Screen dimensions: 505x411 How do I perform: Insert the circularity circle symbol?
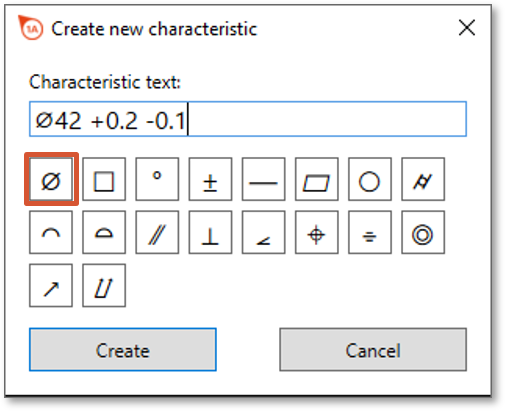point(370,179)
